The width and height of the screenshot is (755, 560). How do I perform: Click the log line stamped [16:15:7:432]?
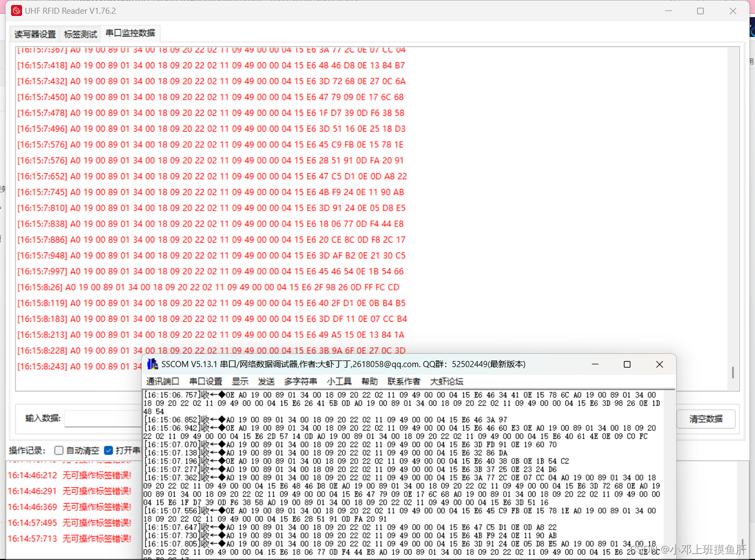tap(211, 81)
